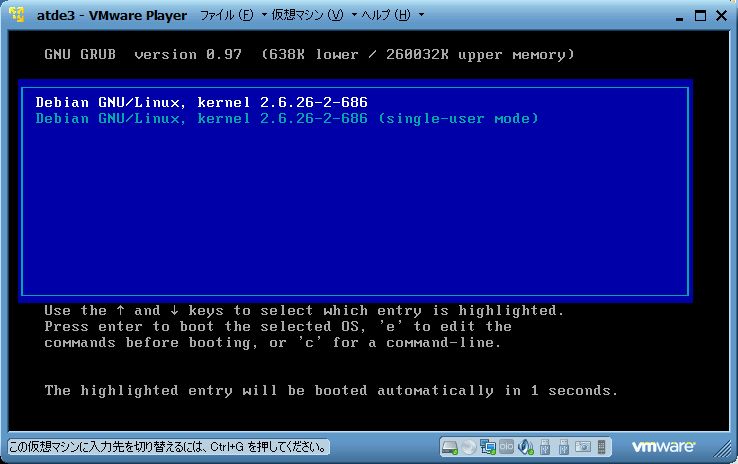Open the 仮想マシン (V) menu
Image resolution: width=738 pixels, height=464 pixels.
[307, 15]
